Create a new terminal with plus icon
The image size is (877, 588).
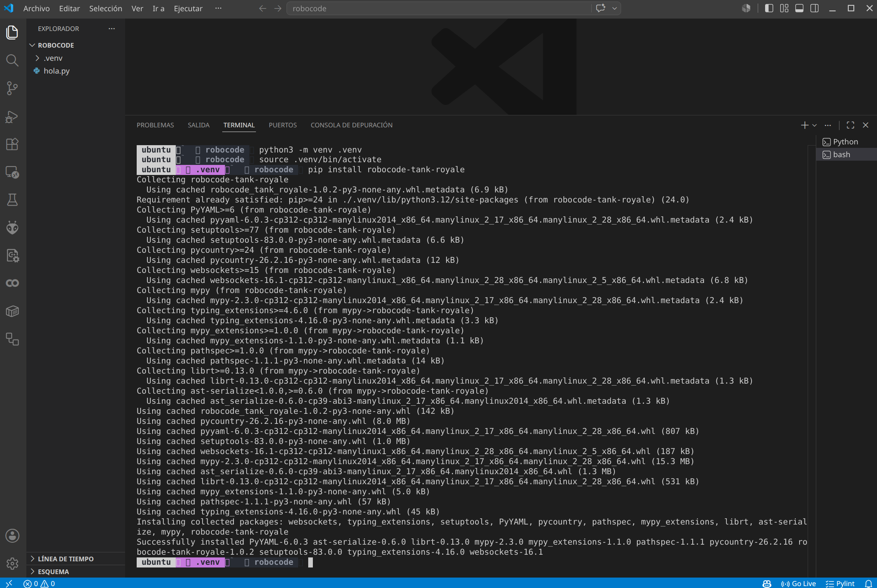[x=805, y=125]
